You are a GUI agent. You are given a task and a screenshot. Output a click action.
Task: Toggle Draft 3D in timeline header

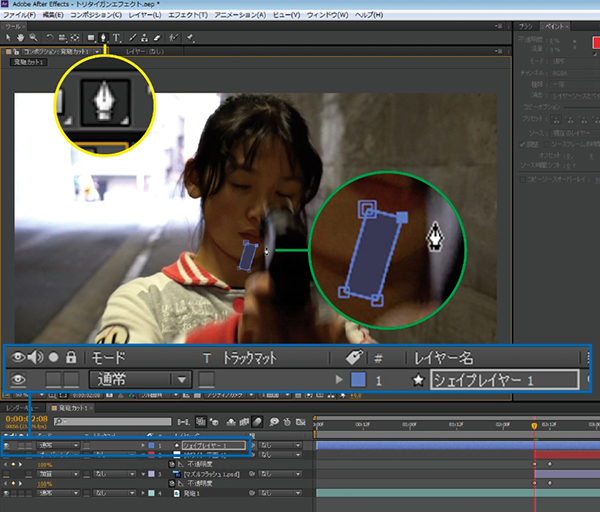pos(214,422)
